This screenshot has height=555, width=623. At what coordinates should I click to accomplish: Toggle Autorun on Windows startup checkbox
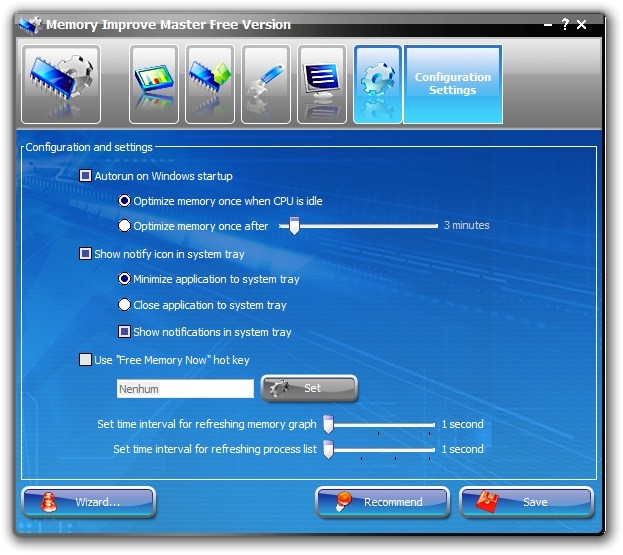pos(85,176)
